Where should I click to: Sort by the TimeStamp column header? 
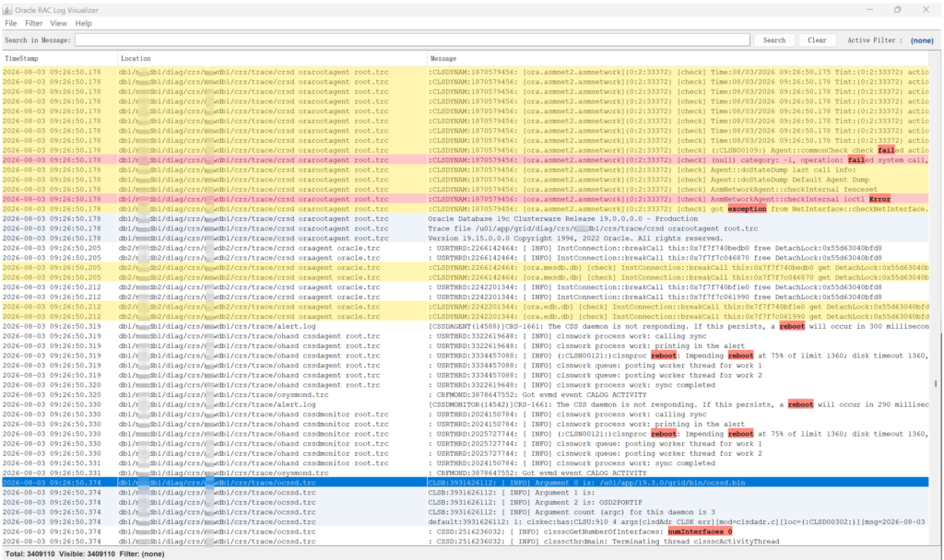tap(60, 58)
